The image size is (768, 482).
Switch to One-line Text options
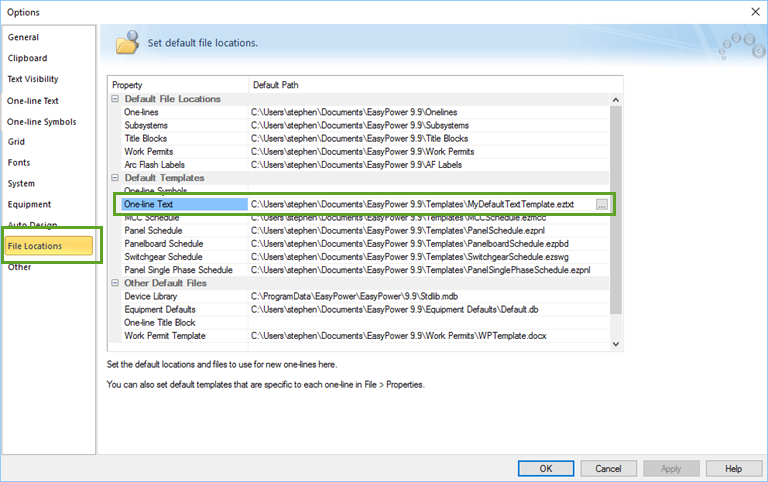tap(33, 101)
